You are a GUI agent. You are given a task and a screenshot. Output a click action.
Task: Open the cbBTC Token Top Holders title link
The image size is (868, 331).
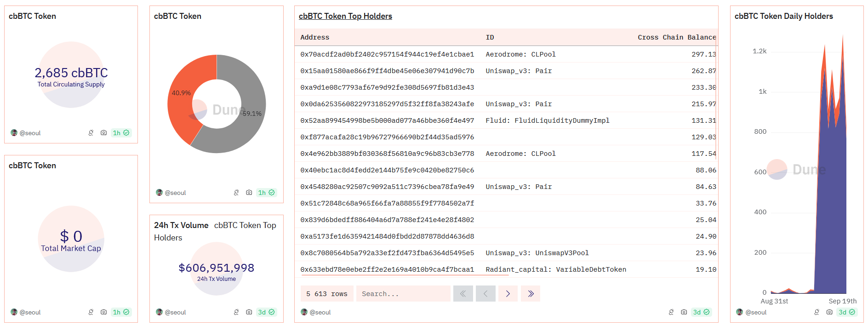click(x=345, y=16)
